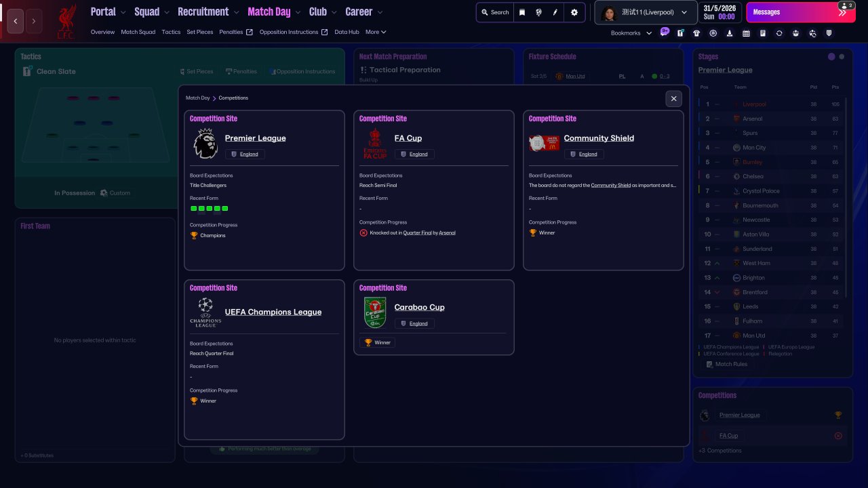
Task: Open the Match Day dropdown menu
Action: click(x=275, y=12)
